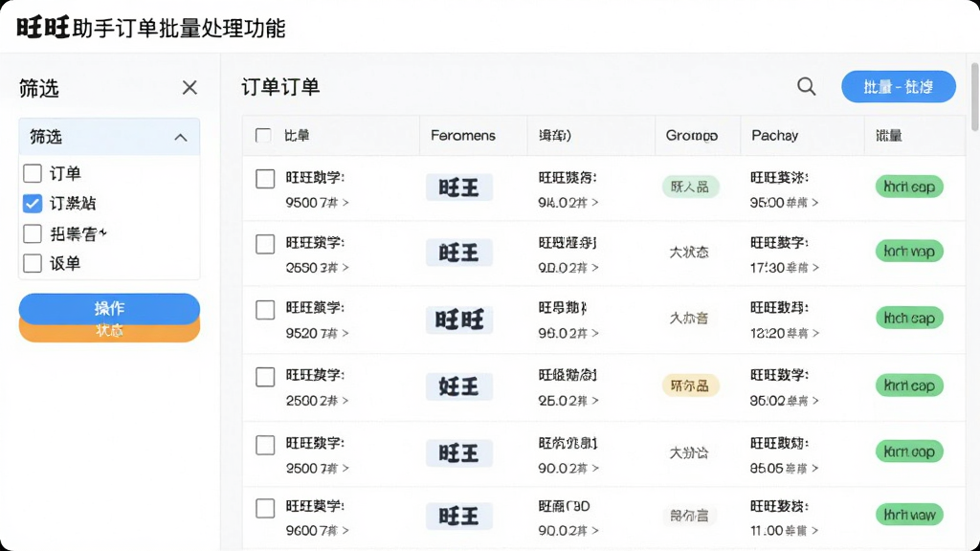Expand the 95:00 Pachay entry arrow
The width and height of the screenshot is (980, 551).
(x=815, y=203)
